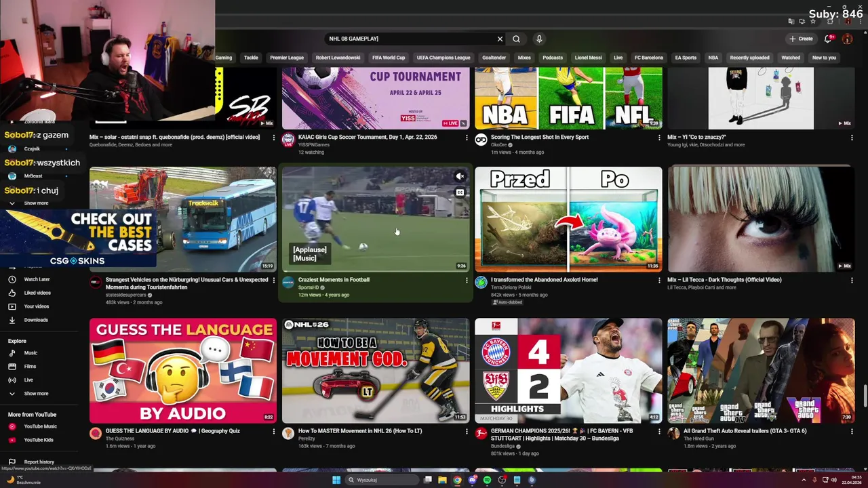Screen dimensions: 868x488
Task: Select the EA Sports filter chip
Action: tap(686, 58)
